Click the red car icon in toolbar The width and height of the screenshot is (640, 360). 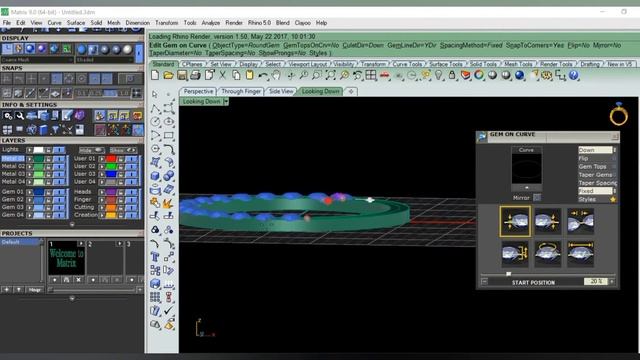pyautogui.click(x=384, y=76)
